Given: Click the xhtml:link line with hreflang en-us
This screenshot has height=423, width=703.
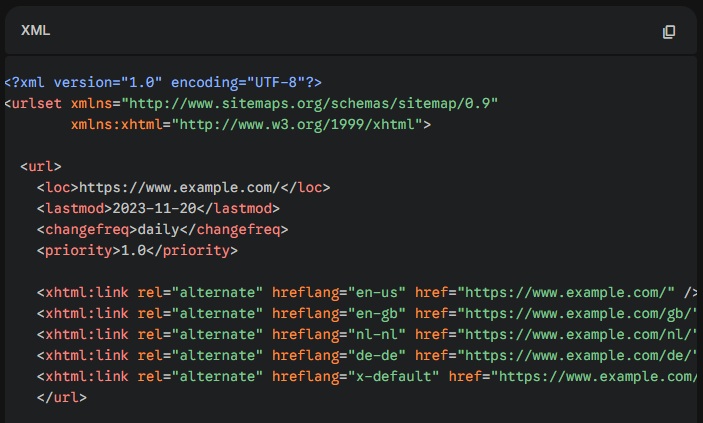Looking at the screenshot, I should tap(367, 293).
